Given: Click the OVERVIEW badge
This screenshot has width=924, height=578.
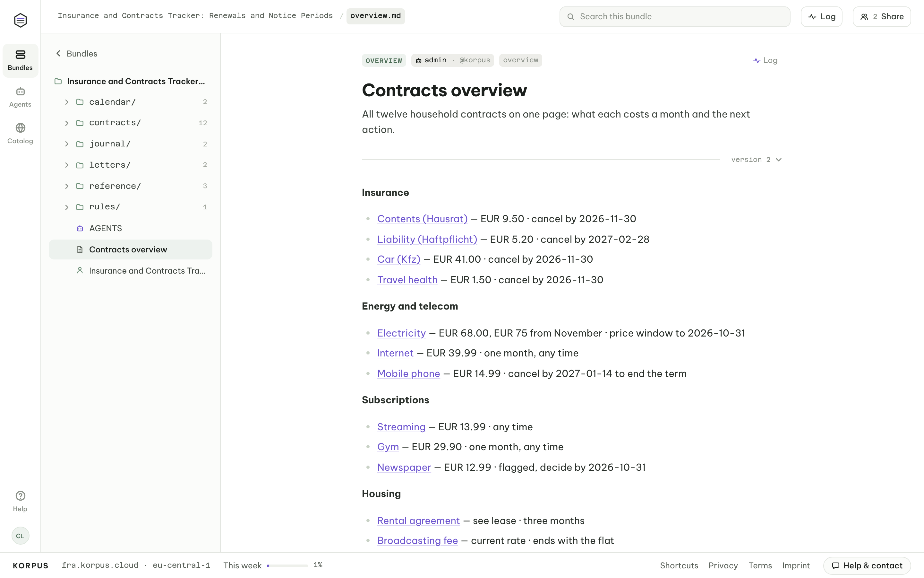Looking at the screenshot, I should (384, 60).
